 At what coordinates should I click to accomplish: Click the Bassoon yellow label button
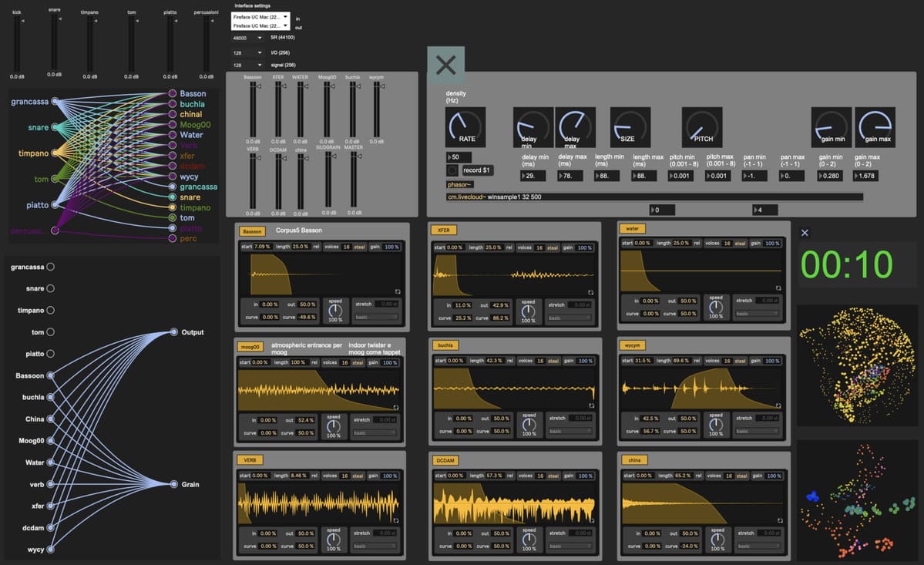click(252, 231)
